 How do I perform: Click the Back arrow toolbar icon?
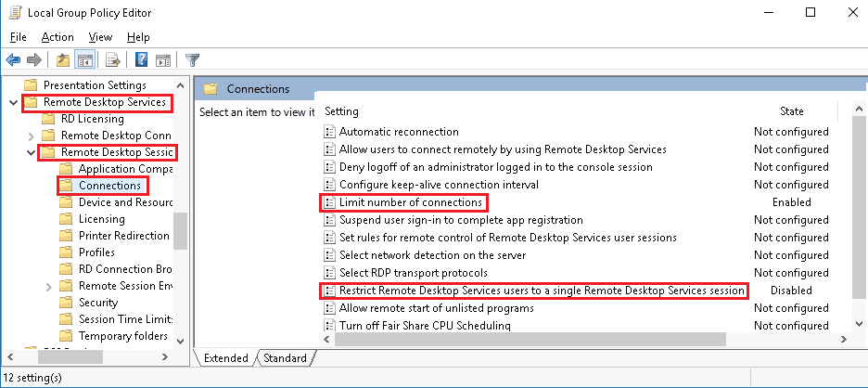13,59
